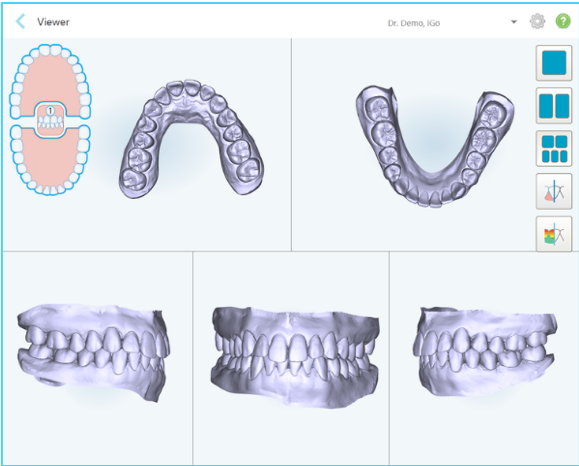Switch to five-view layout

tap(554, 148)
